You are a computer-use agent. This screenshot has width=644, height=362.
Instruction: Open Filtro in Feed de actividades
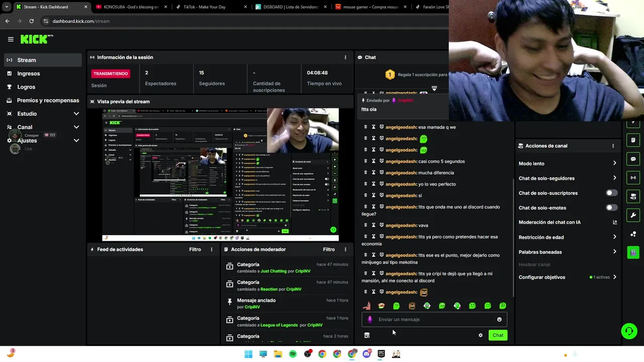[x=195, y=249]
